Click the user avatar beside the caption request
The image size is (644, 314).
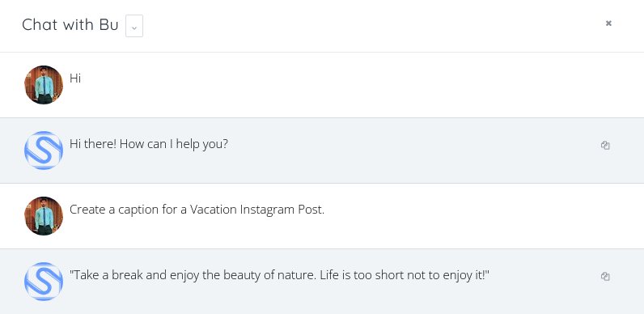(44, 216)
